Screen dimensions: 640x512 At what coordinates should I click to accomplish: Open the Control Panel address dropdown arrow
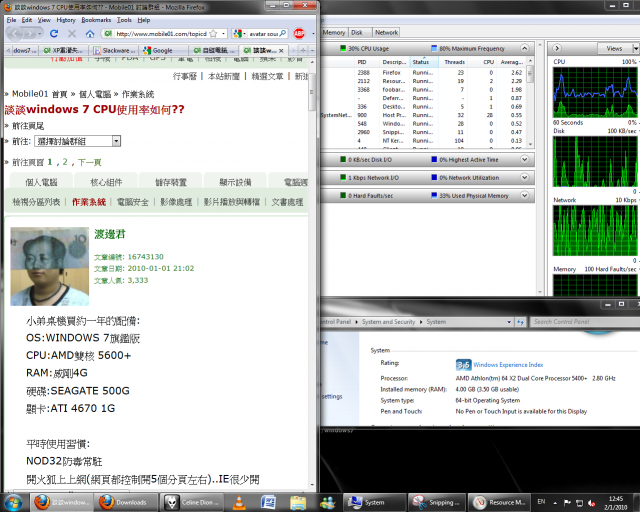click(509, 322)
